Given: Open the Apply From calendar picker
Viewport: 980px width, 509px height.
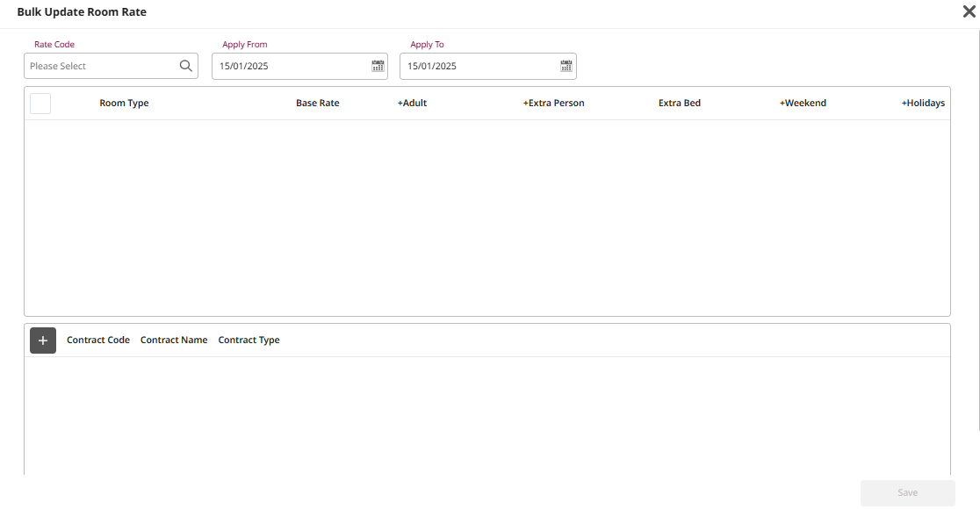Looking at the screenshot, I should [378, 66].
